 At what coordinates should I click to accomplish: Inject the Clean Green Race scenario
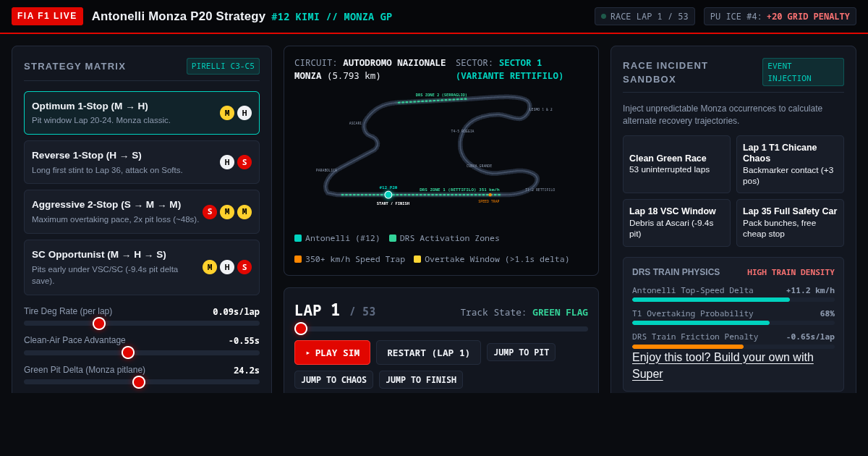(x=676, y=164)
